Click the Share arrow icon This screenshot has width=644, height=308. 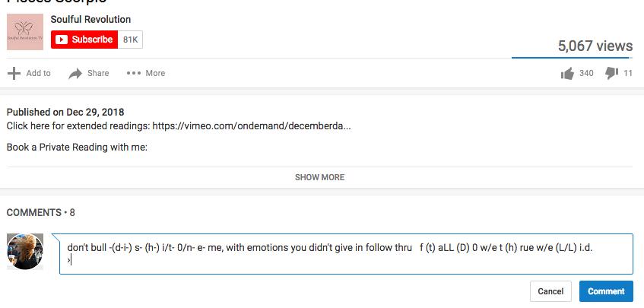pos(75,74)
